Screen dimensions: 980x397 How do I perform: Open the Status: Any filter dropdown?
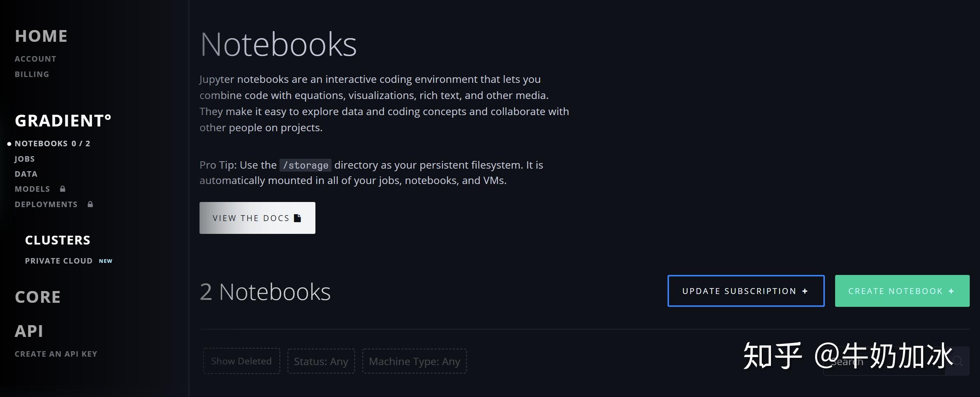(321, 361)
